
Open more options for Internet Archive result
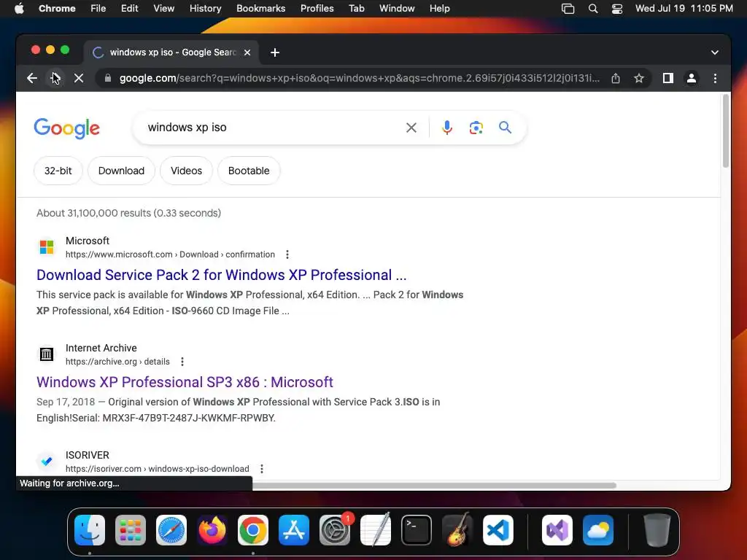[x=182, y=362]
